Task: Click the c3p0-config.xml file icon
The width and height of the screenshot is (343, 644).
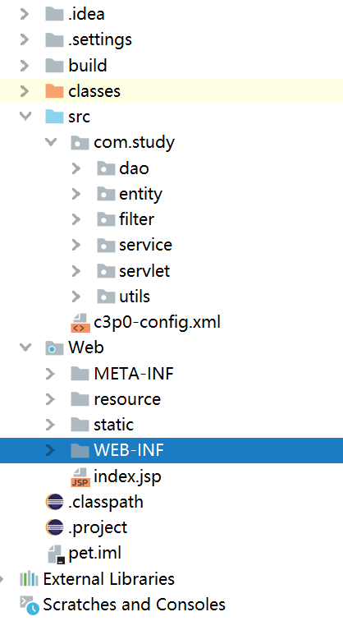Action: pos(80,322)
